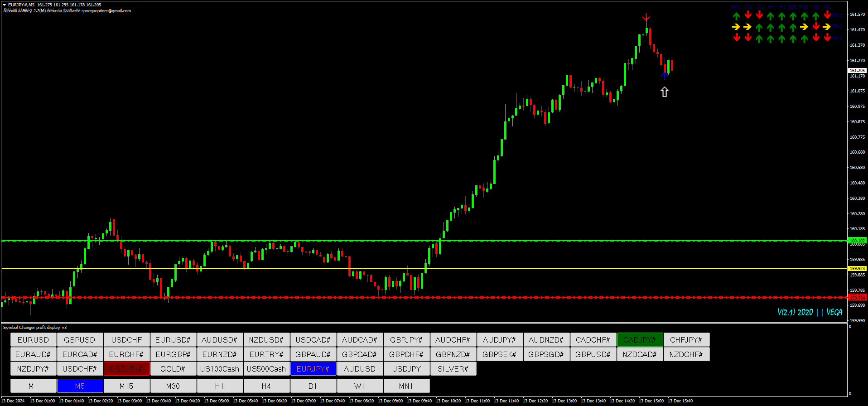This screenshot has height=406, width=868.
Task: Select the green highlighted CADJPY# symbol button
Action: [x=640, y=340]
